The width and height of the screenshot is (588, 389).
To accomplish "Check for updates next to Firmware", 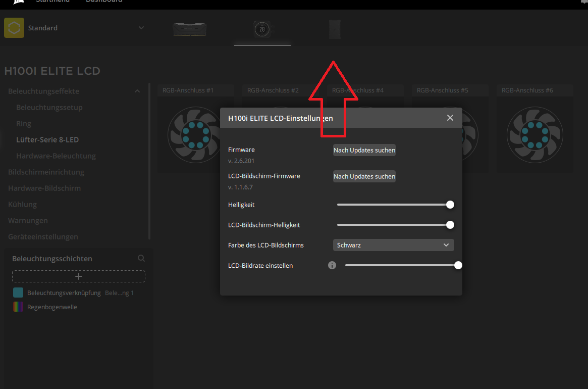I will 364,150.
